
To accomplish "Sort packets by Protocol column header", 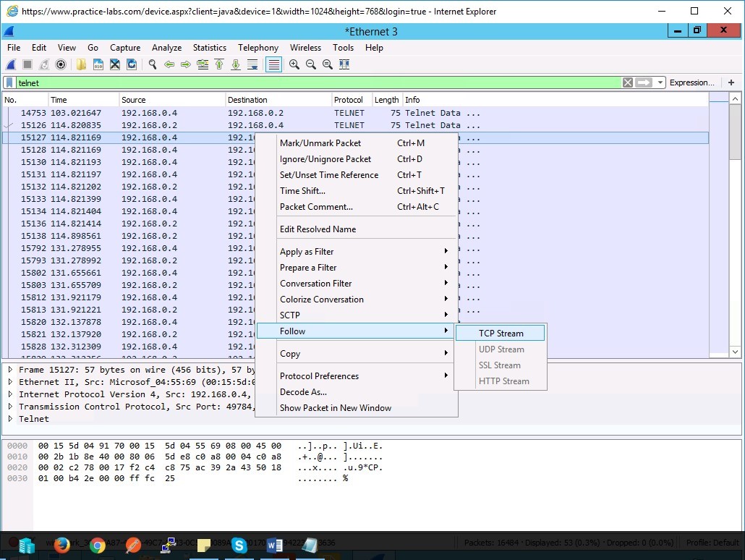I will click(352, 100).
